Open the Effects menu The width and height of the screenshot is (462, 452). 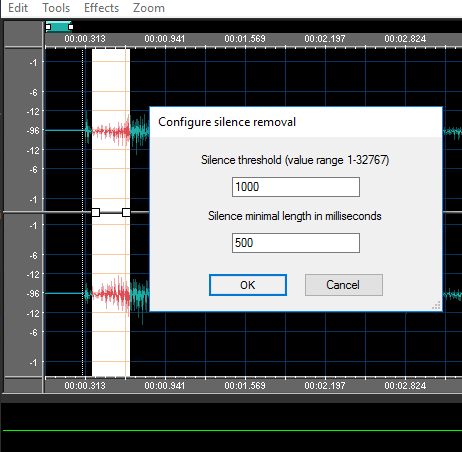coord(101,8)
